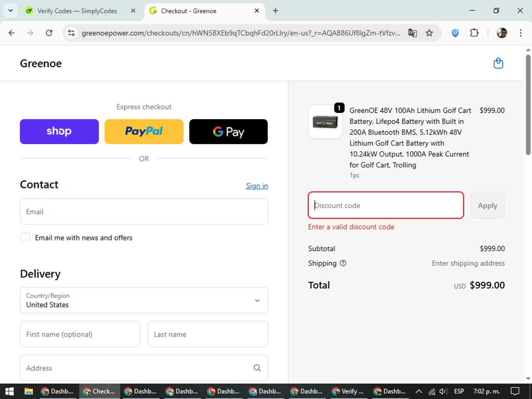Open a new browser tab
532x399 pixels.
pyautogui.click(x=276, y=11)
